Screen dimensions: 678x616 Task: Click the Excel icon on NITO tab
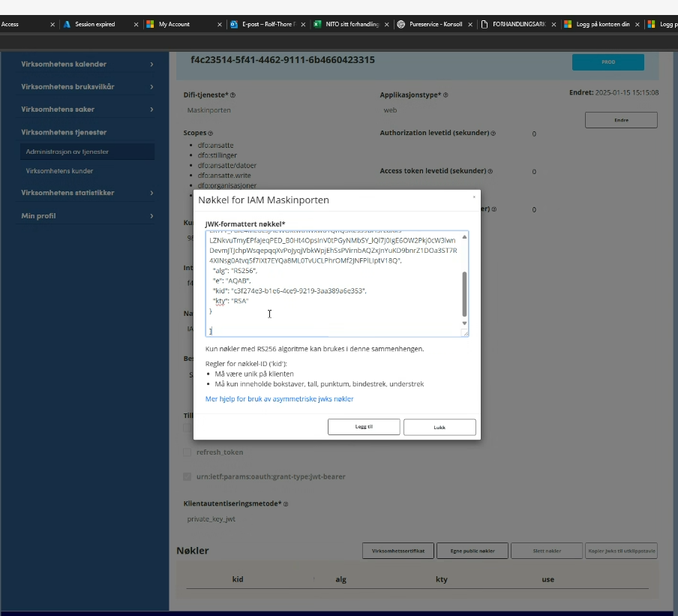[317, 24]
